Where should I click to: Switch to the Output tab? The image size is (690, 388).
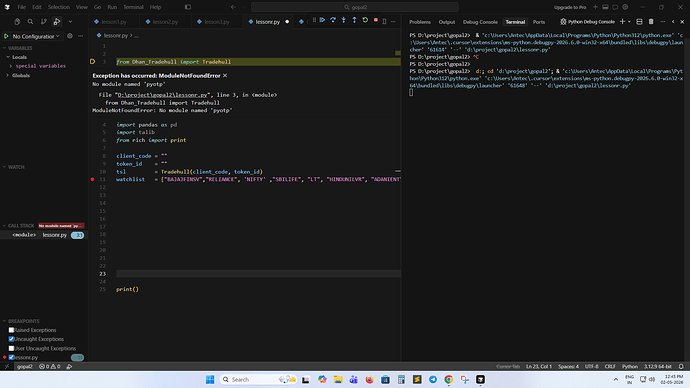pyautogui.click(x=447, y=22)
